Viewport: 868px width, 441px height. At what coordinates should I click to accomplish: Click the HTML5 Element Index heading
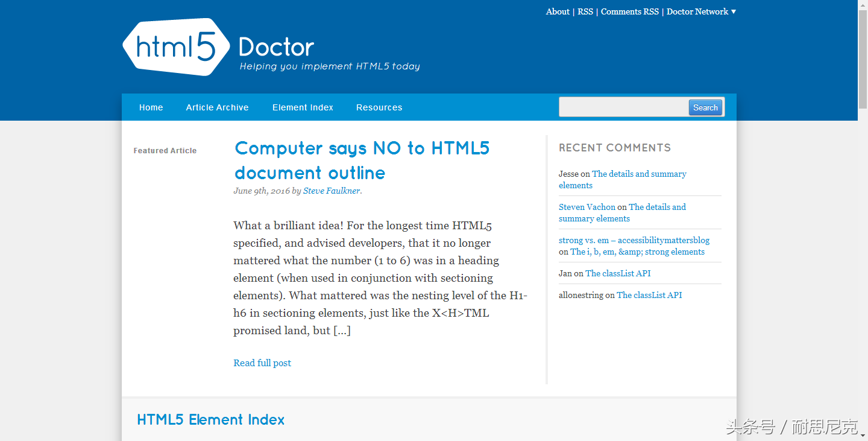point(211,420)
